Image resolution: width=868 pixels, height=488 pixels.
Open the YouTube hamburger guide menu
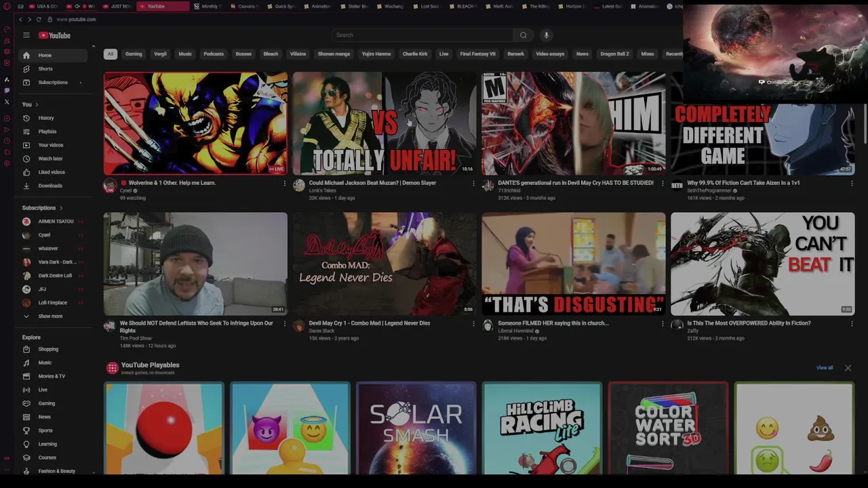tap(26, 35)
